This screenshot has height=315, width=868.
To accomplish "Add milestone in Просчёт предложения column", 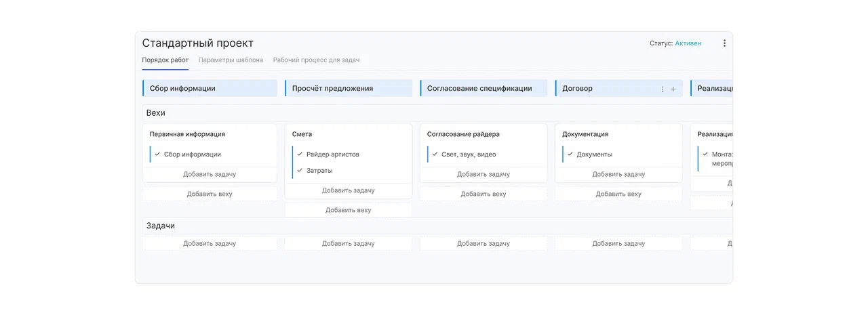I will [348, 210].
